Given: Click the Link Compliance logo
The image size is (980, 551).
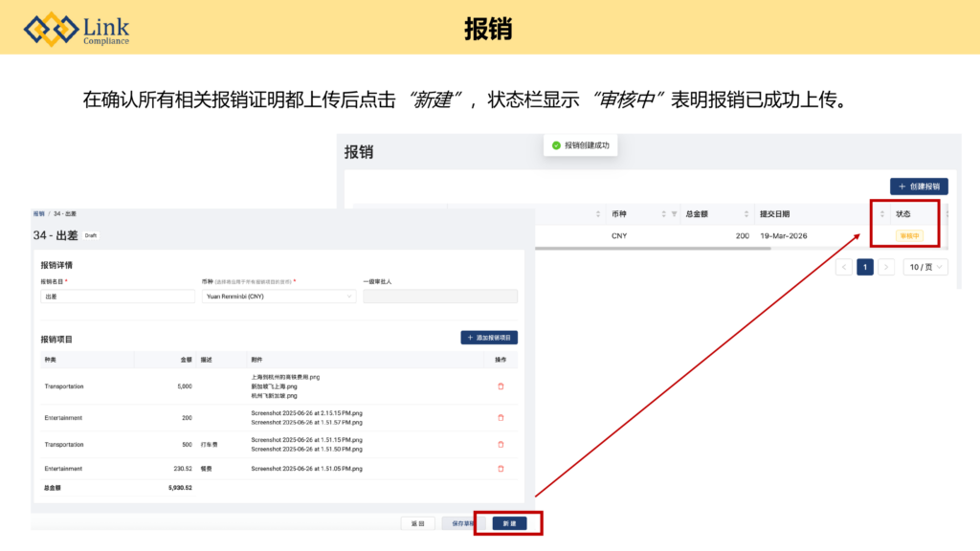Looking at the screenshot, I should pyautogui.click(x=77, y=29).
